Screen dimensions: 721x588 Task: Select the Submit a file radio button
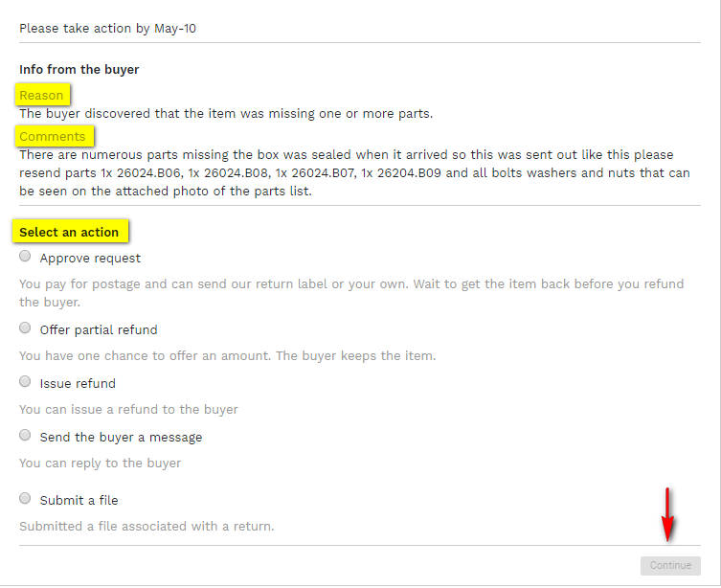(x=25, y=499)
